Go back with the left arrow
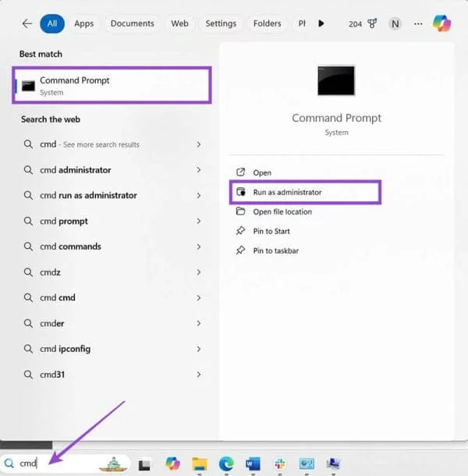 [x=27, y=23]
